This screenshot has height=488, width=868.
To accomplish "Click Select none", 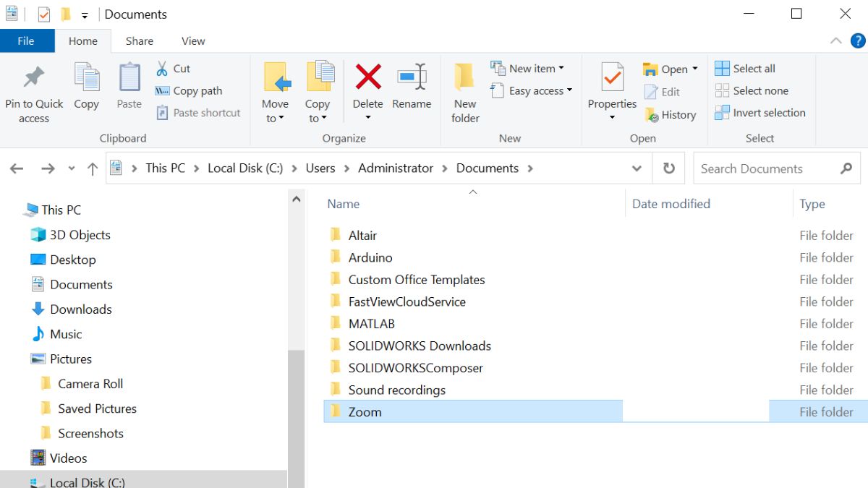I will pos(752,90).
